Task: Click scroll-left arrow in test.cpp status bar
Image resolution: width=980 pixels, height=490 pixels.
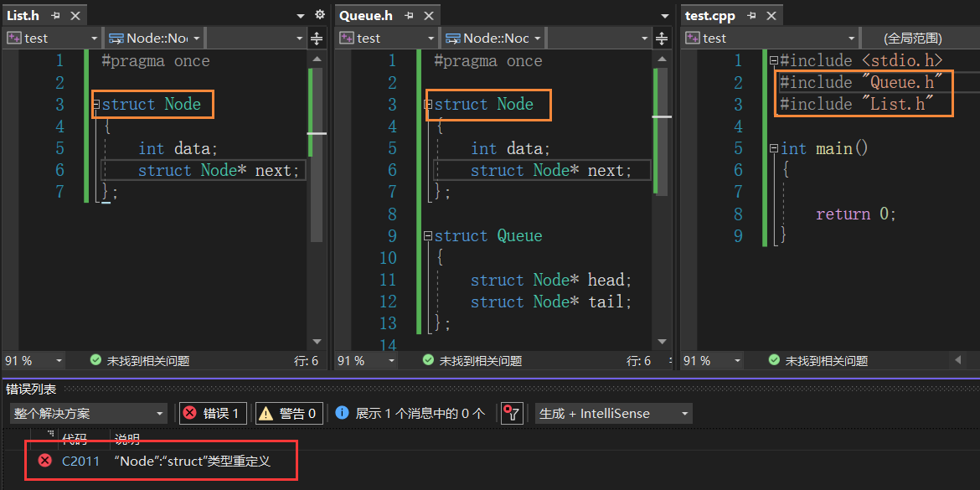Action: [958, 360]
